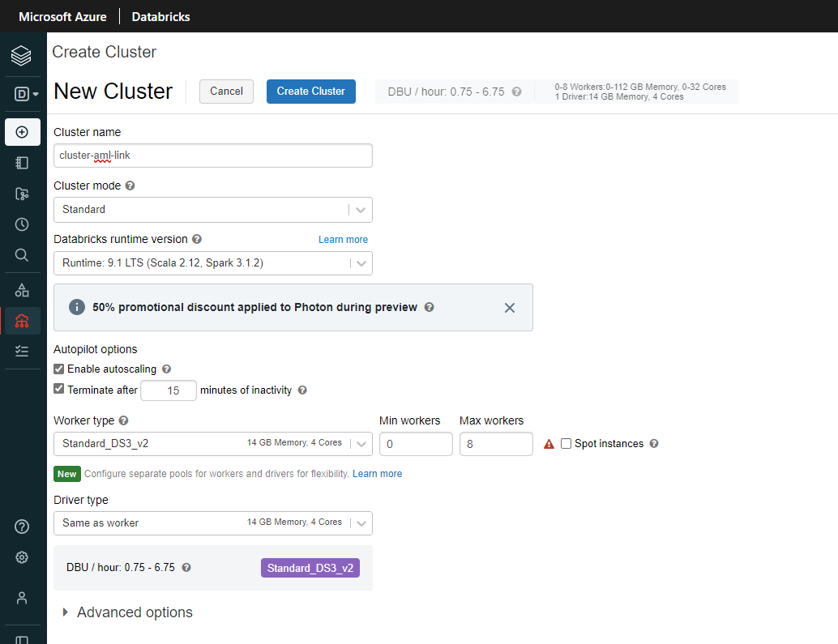Click the Cancel button

point(227,92)
